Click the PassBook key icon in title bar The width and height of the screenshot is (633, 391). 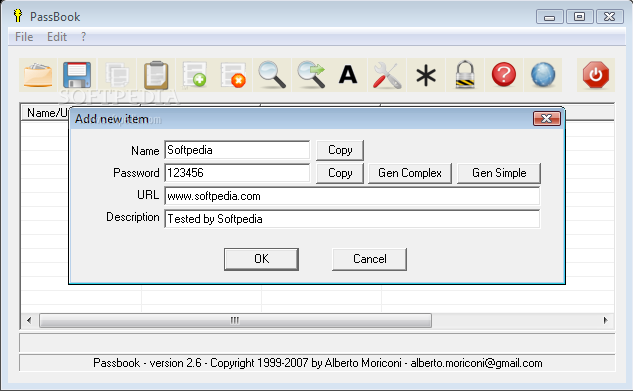coord(17,16)
